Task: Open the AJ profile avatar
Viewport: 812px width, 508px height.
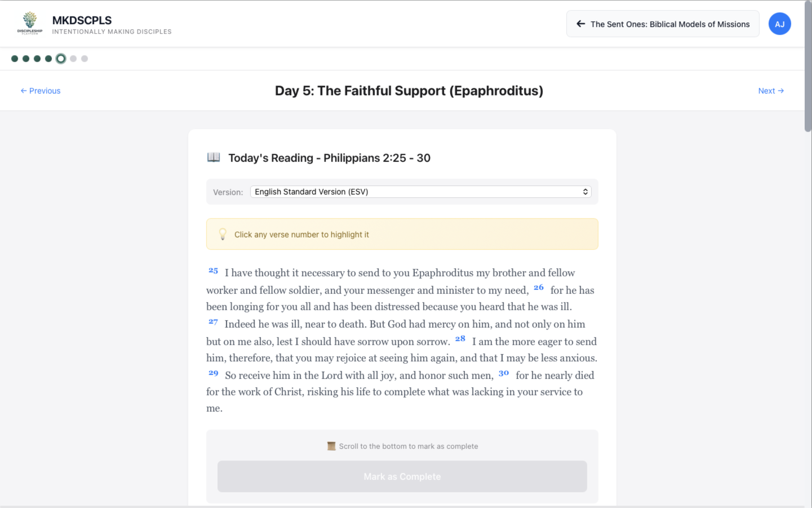Action: (779, 23)
